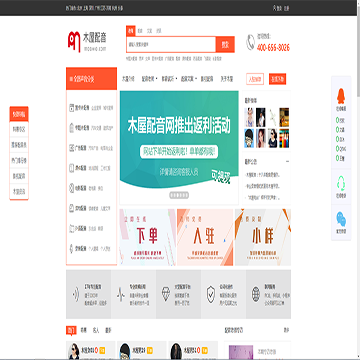
Task: Click the globe icon in the grey feature strip
Action: click(x=256, y=294)
